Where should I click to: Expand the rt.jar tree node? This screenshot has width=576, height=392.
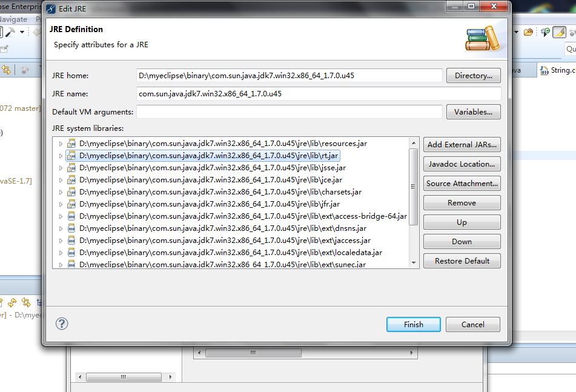61,156
